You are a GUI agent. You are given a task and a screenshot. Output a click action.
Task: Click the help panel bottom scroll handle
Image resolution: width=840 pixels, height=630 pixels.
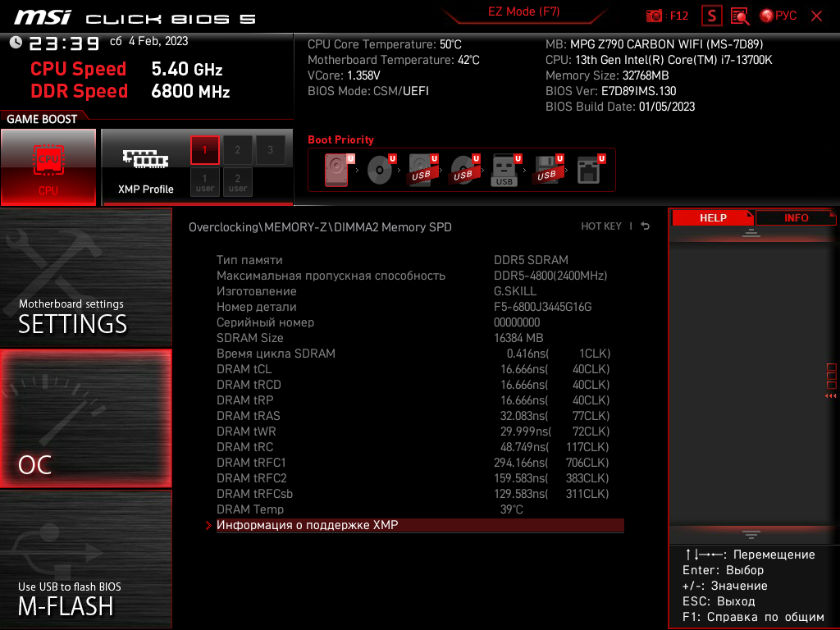(751, 535)
